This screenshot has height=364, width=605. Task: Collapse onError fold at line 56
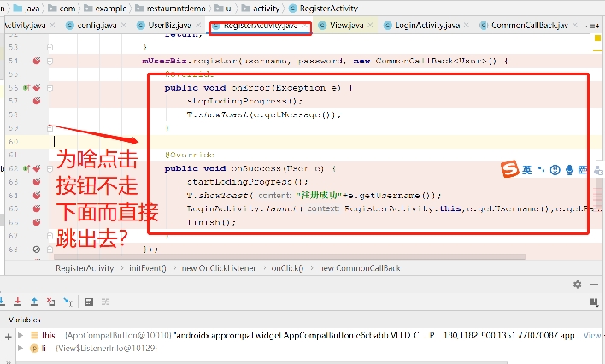point(50,88)
